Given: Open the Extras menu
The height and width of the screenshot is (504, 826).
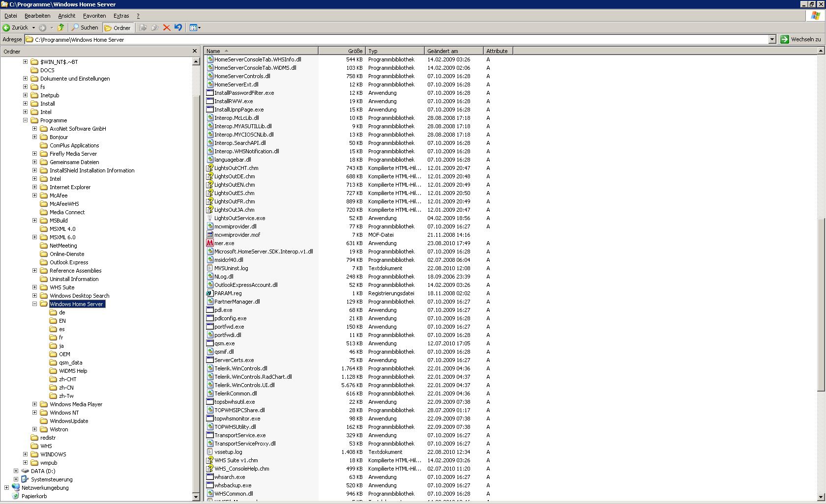Looking at the screenshot, I should coord(121,16).
